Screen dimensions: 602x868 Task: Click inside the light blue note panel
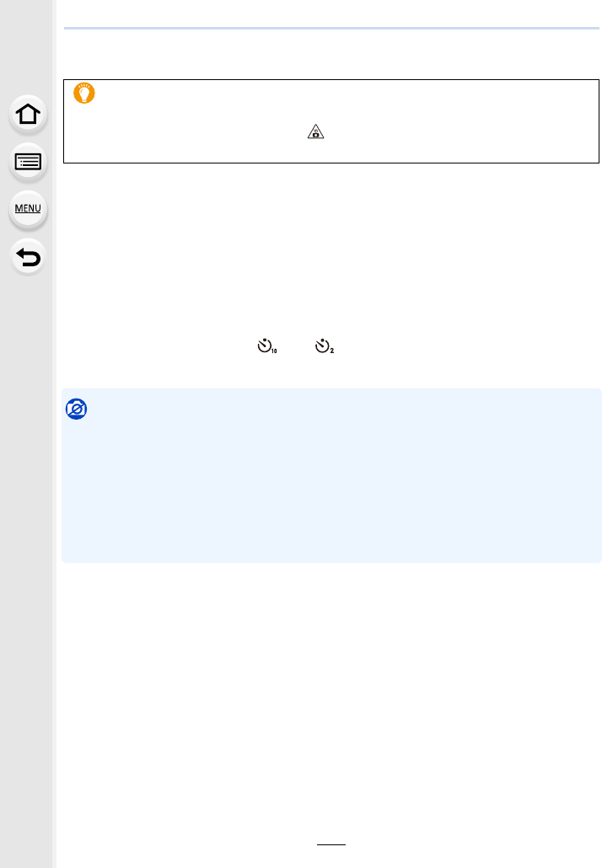click(x=331, y=475)
